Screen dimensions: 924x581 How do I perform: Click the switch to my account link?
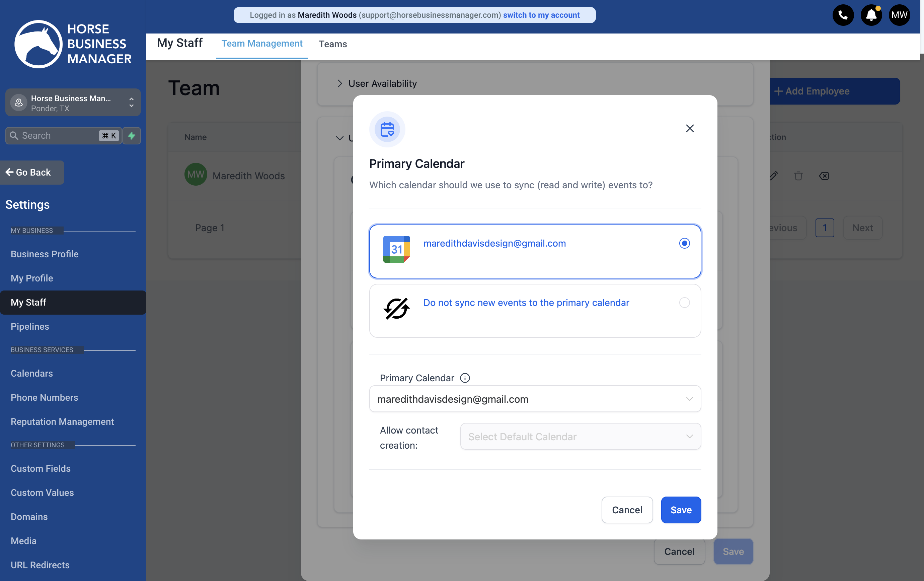541,15
